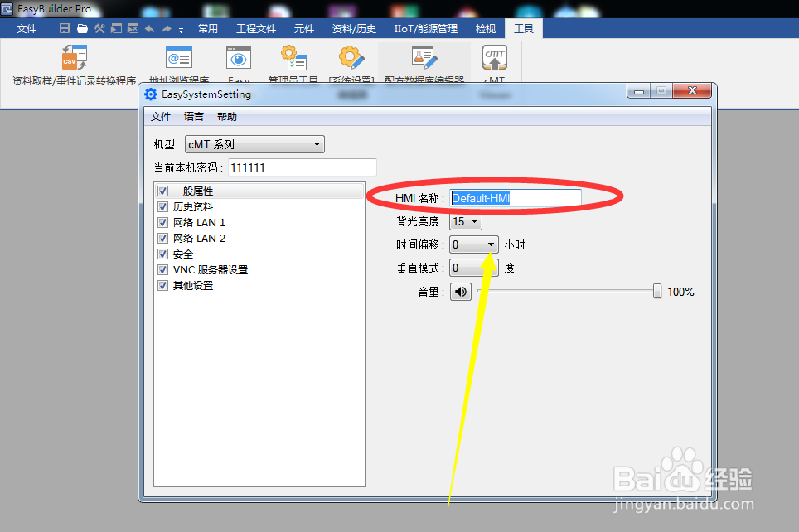Viewport: 799px width, 532px height.
Task: Click the EasyBuilder Pro app icon
Action: [7, 8]
